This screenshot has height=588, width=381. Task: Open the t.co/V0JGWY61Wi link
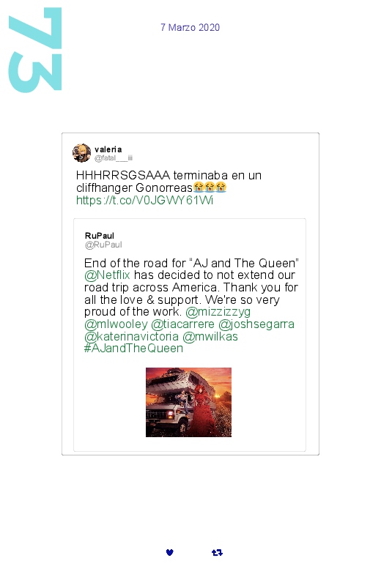coord(144,200)
